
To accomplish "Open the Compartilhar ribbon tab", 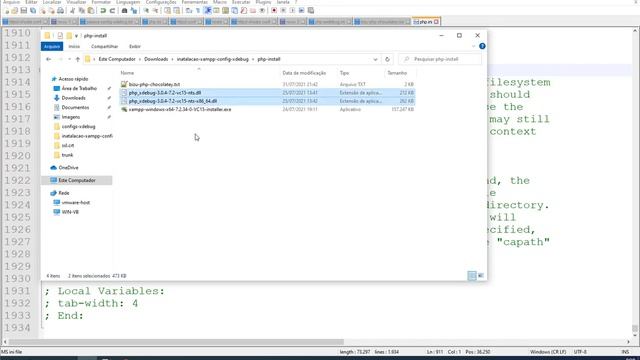I will [104, 47].
